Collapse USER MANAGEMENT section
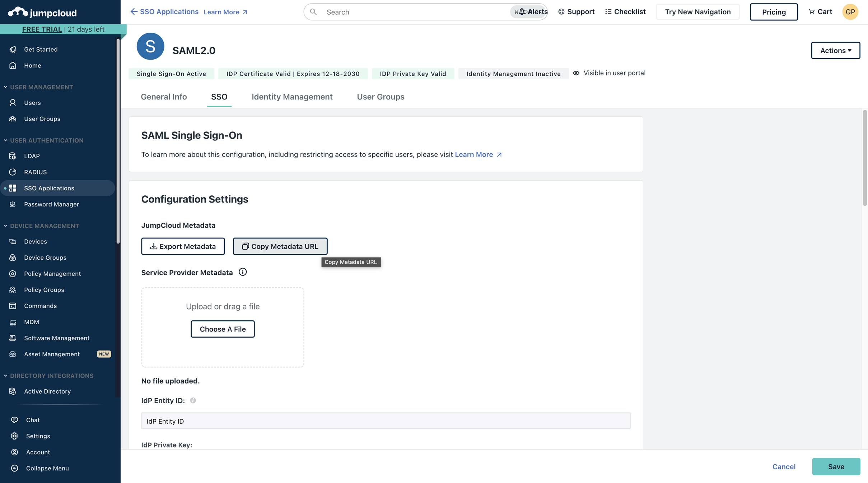Screen dimensions: 868x483 (5, 87)
